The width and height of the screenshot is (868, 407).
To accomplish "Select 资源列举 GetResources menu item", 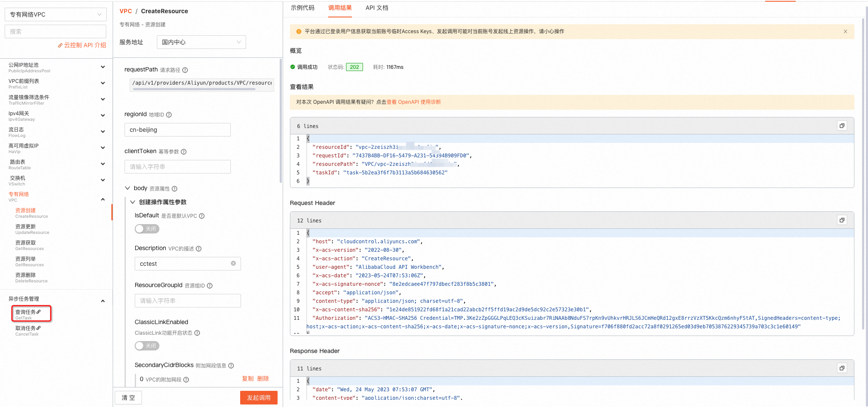I will 29,261.
